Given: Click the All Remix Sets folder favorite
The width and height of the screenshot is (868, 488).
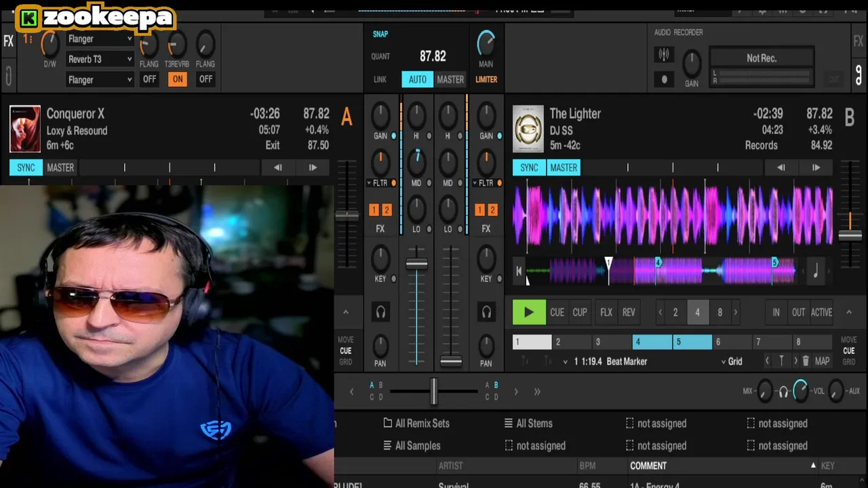Looking at the screenshot, I should click(x=416, y=423).
